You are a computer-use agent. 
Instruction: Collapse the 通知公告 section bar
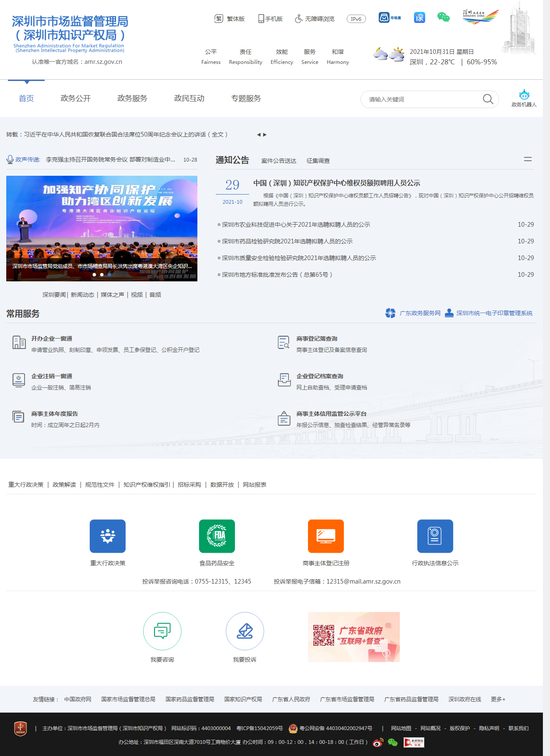528,159
